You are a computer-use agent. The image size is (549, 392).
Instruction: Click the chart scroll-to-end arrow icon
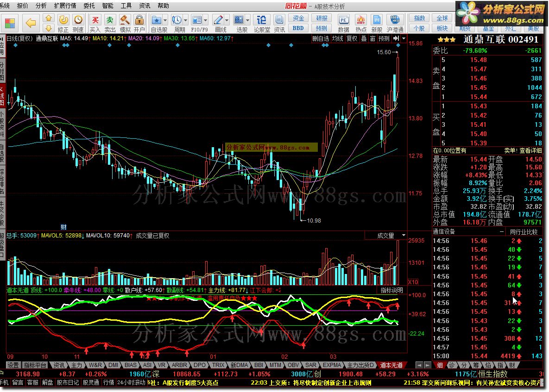[396, 38]
